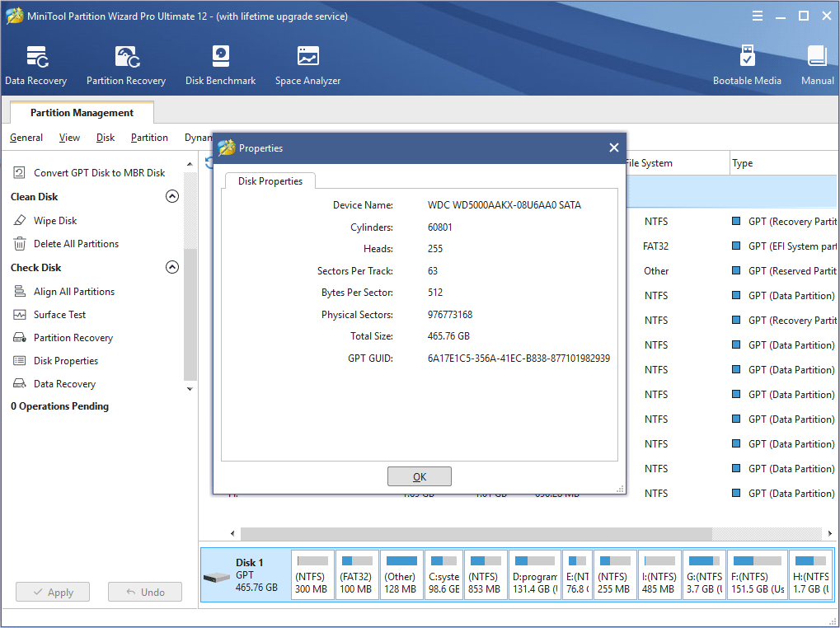Open Disk Benchmark tool
Viewport: 840px width, 628px height.
pyautogui.click(x=220, y=65)
